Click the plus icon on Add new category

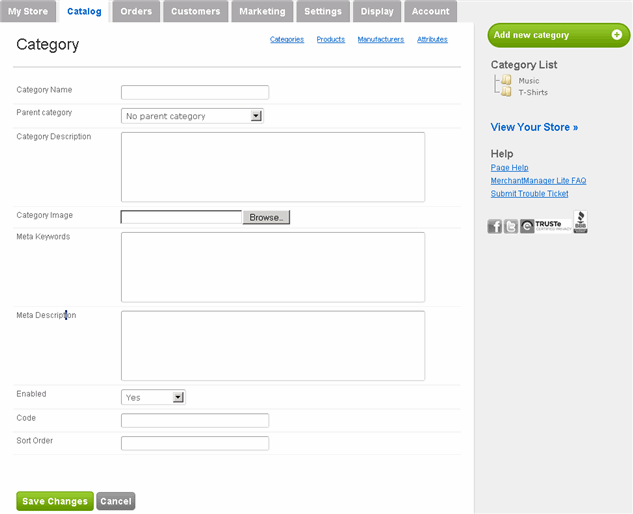pyautogui.click(x=616, y=35)
